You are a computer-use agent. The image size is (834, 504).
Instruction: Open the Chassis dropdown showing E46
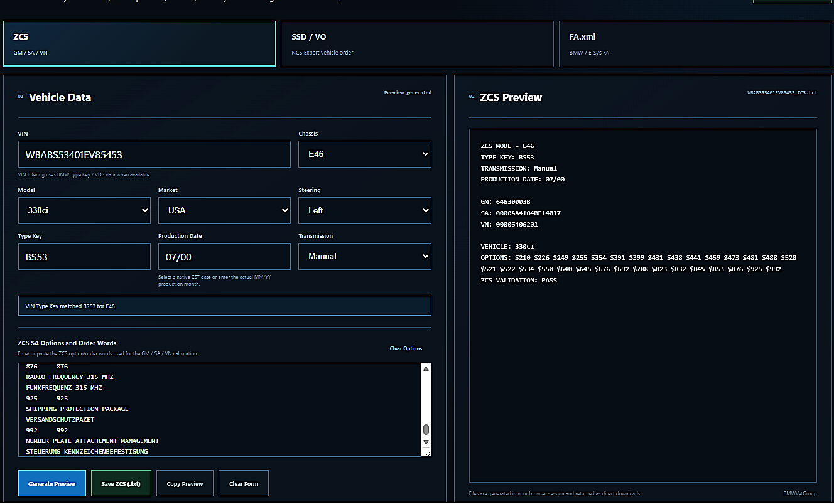[365, 154]
